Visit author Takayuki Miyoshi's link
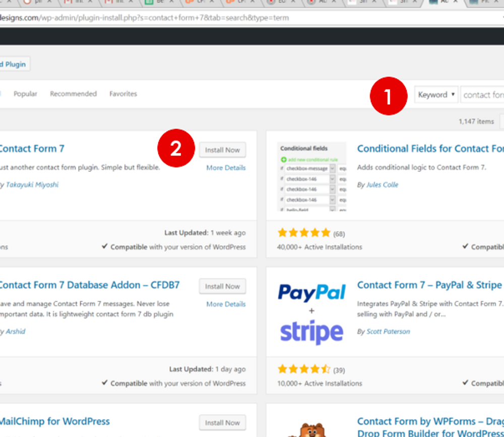The image size is (504, 437). [32, 184]
